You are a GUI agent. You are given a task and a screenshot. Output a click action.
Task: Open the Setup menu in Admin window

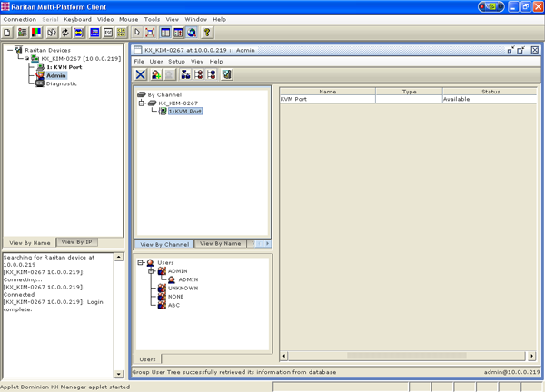tap(176, 62)
